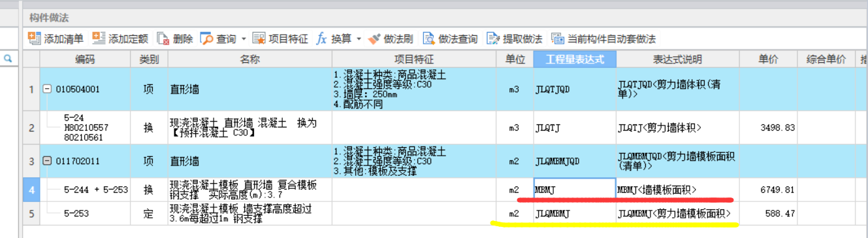Viewport: 868px width, 238px height.
Task: Click the JLQMBMJQD expression cell
Action: (574, 161)
